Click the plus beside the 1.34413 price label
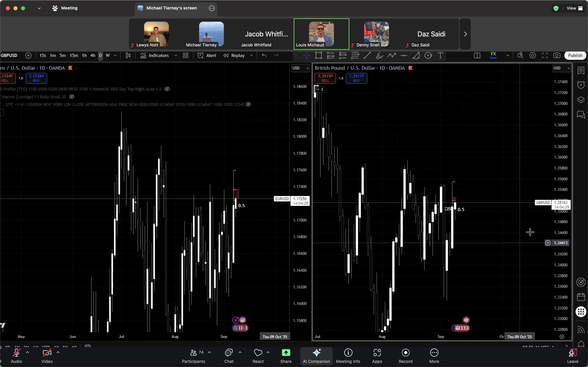 pyautogui.click(x=548, y=243)
